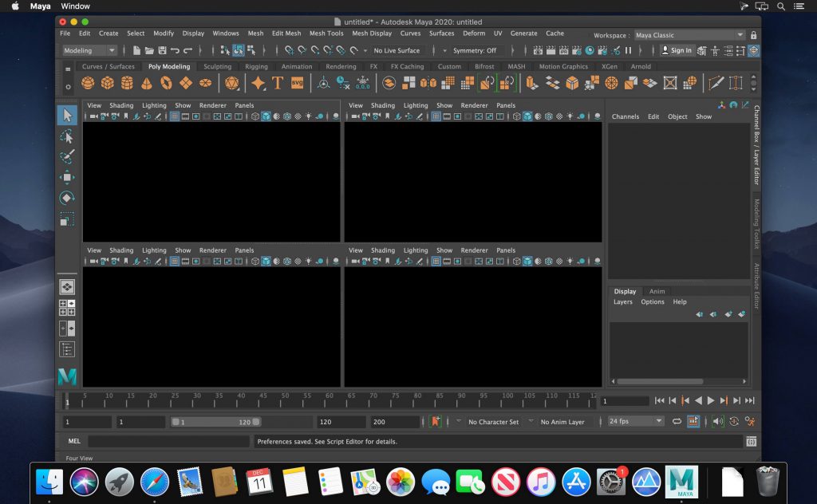
Task: Switch to the Sculpting shelf tab
Action: (x=216, y=66)
